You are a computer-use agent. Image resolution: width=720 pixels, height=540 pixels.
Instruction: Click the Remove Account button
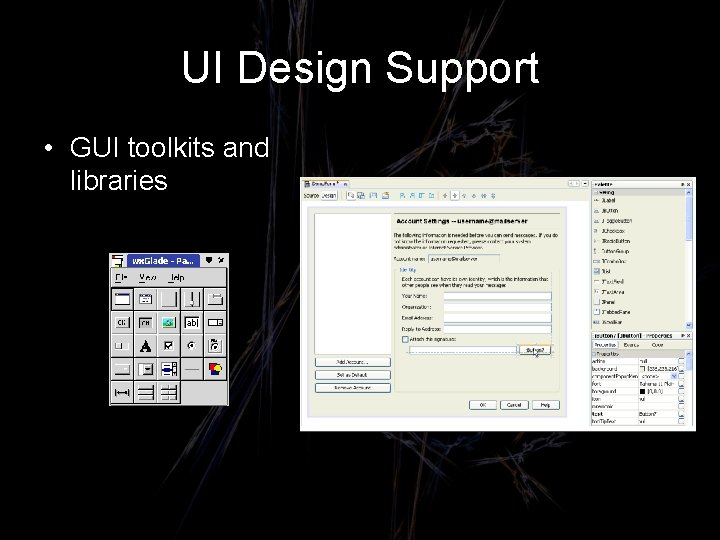353,388
